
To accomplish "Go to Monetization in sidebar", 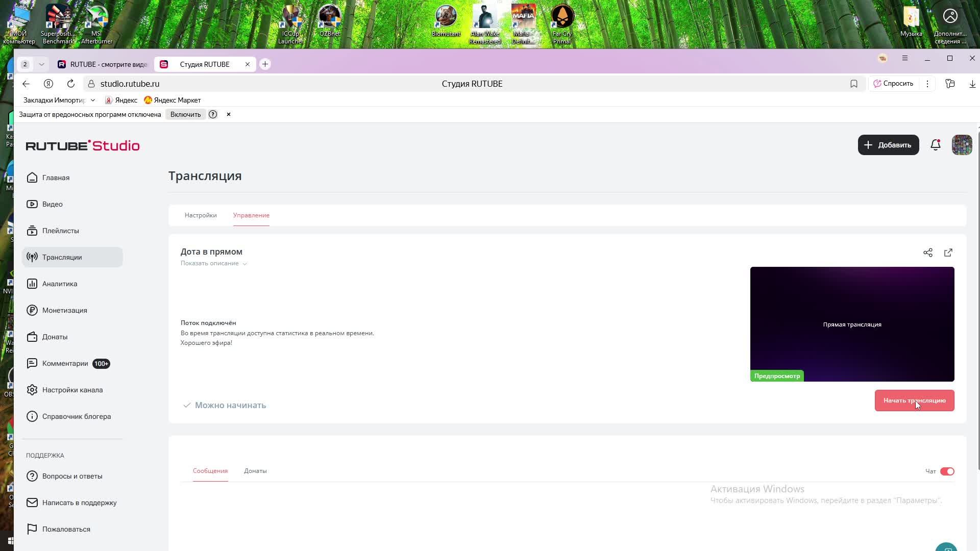I will [64, 310].
